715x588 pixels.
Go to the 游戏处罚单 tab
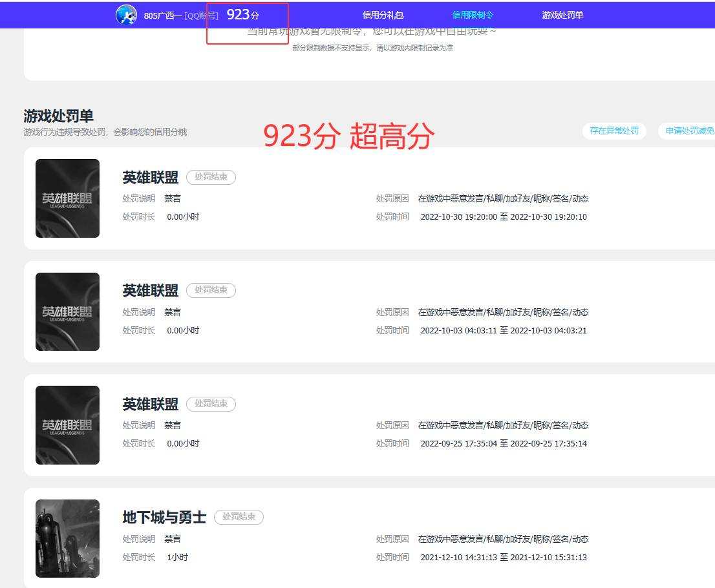coord(562,15)
